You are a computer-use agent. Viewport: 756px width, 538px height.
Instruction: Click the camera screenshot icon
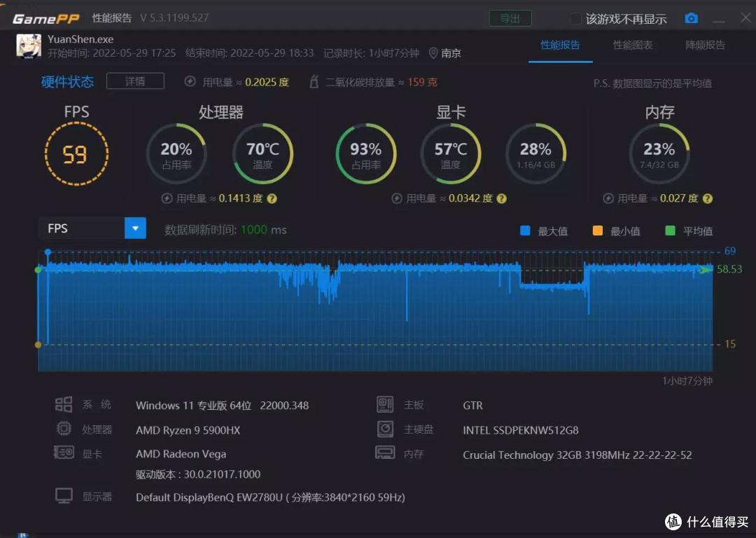691,18
